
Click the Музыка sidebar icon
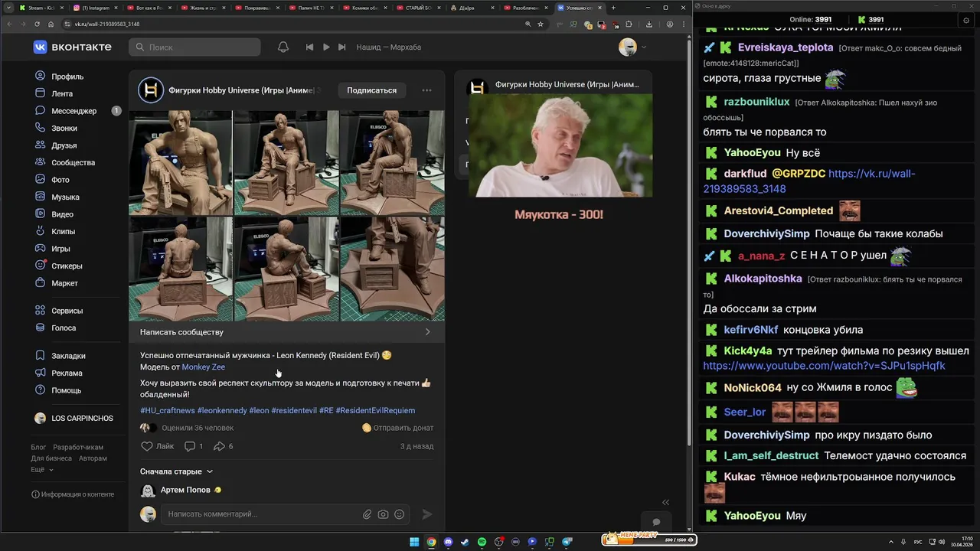(x=41, y=197)
